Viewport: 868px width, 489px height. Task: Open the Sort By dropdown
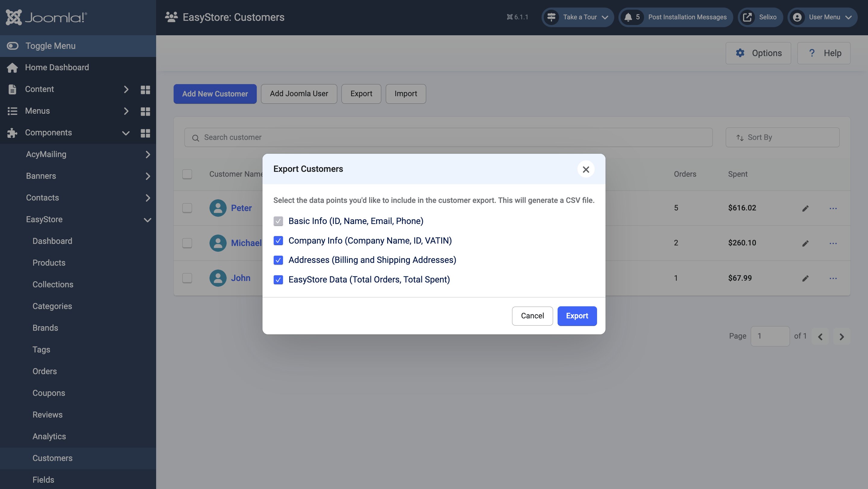point(782,137)
